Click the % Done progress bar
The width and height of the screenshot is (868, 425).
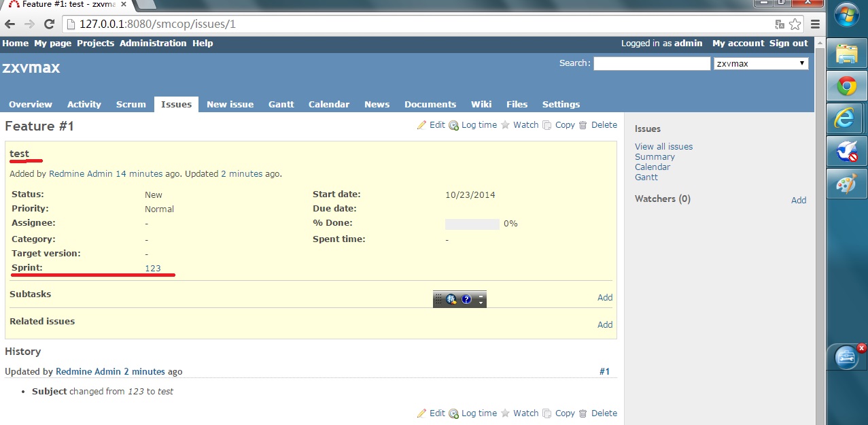point(472,224)
